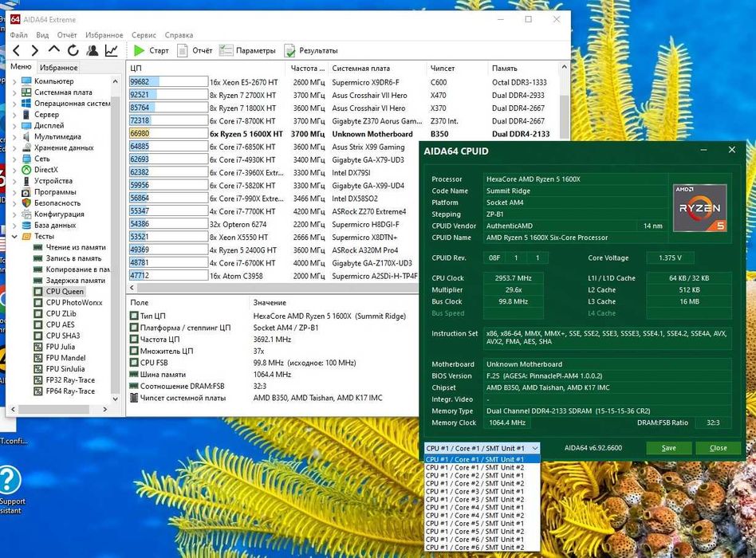
Task: Click Close button in CPUID window
Action: click(718, 448)
